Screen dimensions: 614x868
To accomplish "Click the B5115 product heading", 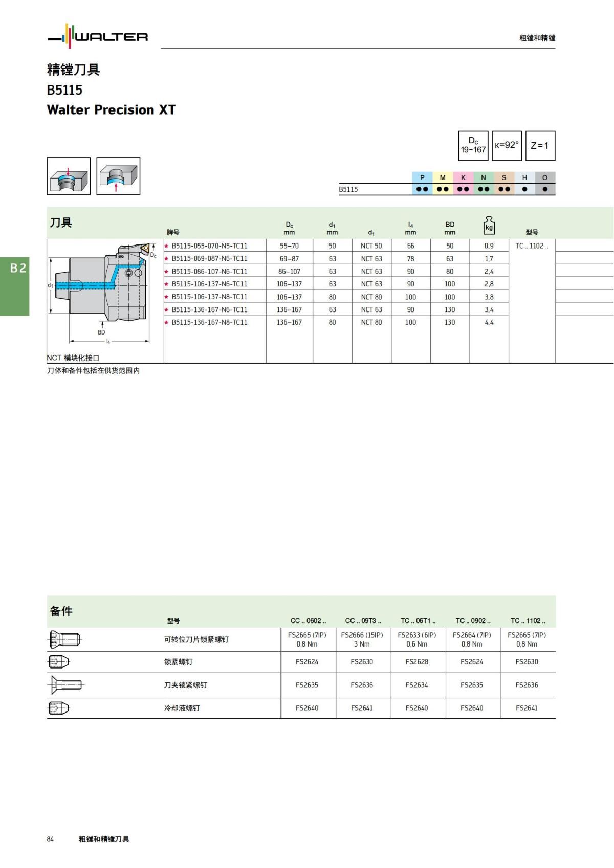I will 64,90.
